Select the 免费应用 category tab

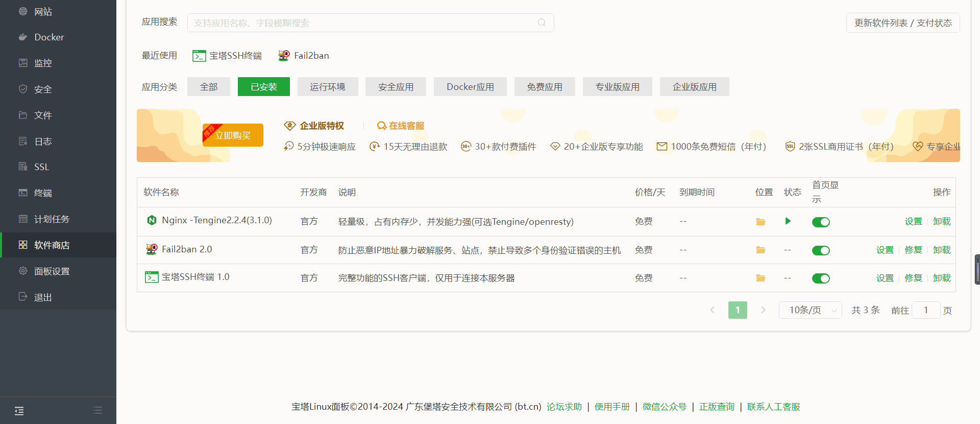coord(545,87)
